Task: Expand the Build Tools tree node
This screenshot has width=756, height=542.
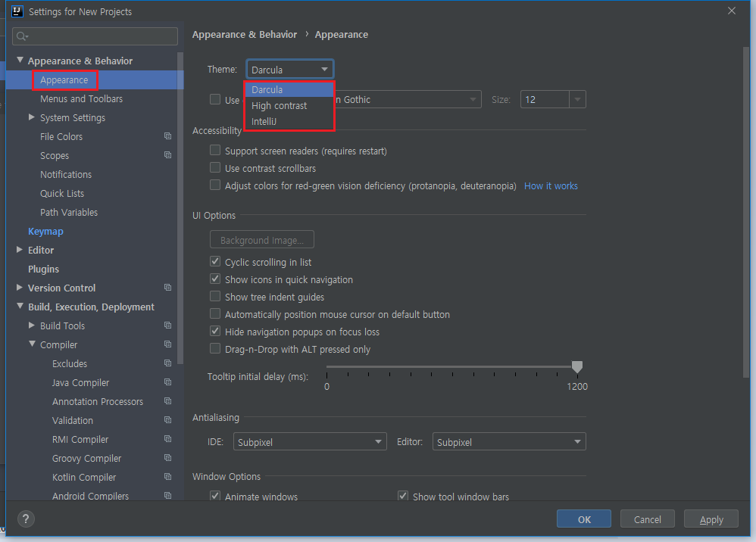Action: 32,326
